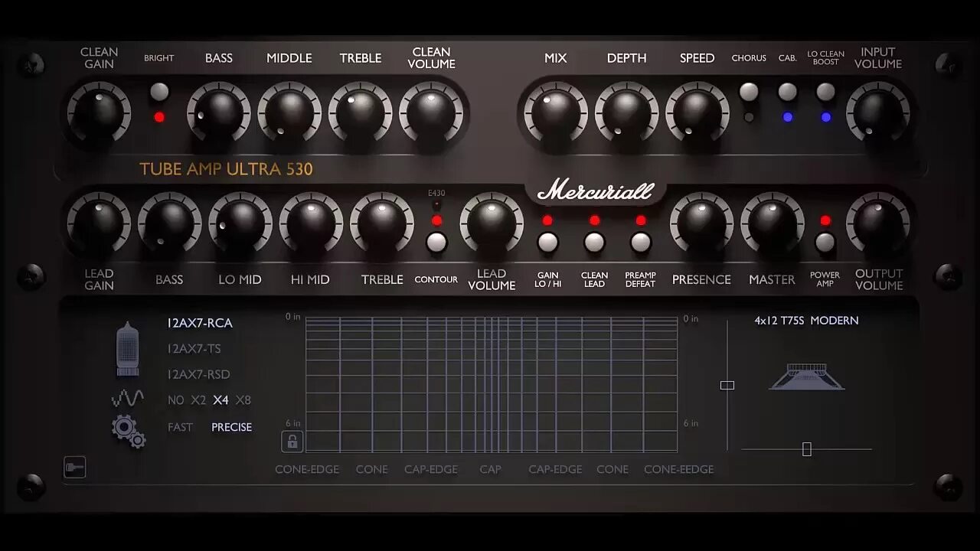Click the vertical mic distance slider handle
Viewport: 980px width, 551px height.
pyautogui.click(x=727, y=385)
